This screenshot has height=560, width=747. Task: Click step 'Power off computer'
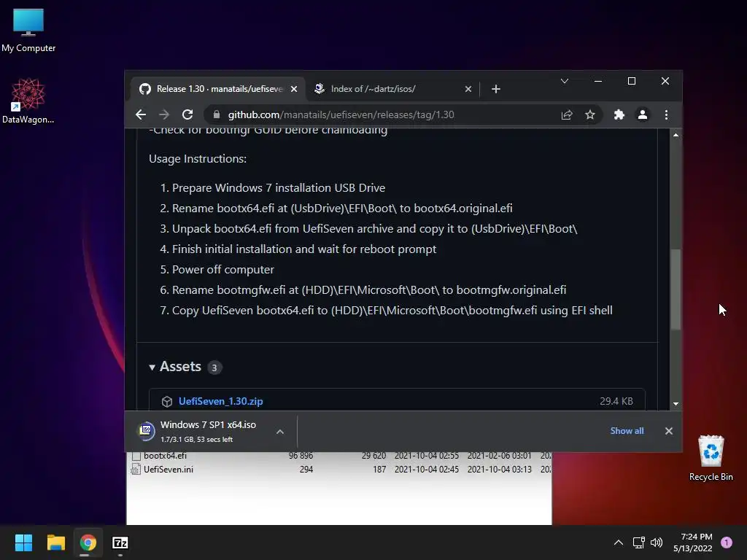pyautogui.click(x=223, y=270)
